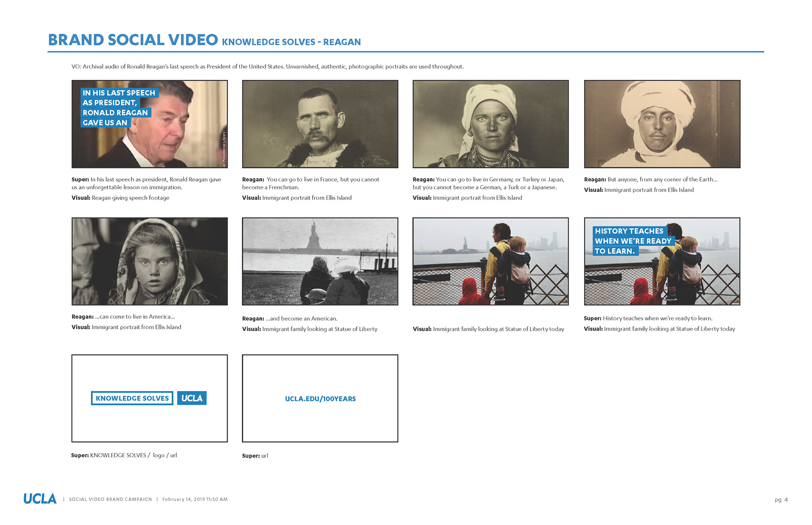Click the UCLA logo beside Knowledge Solves

[192, 398]
